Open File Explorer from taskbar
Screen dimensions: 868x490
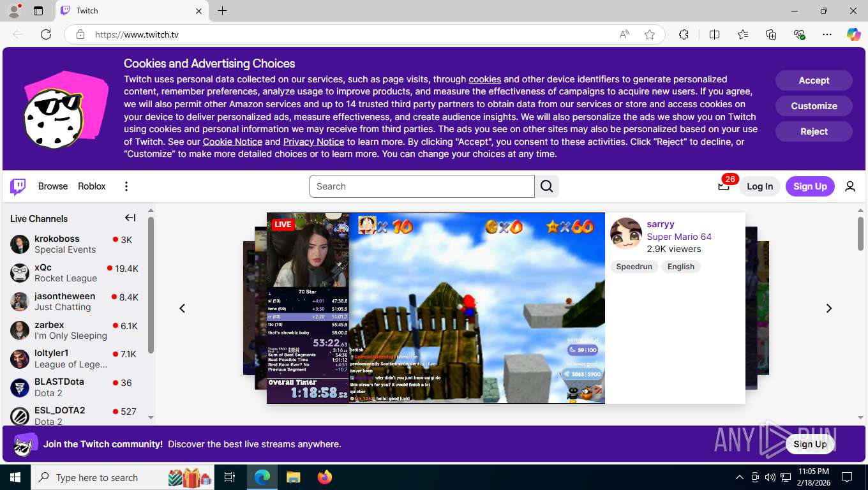point(293,477)
